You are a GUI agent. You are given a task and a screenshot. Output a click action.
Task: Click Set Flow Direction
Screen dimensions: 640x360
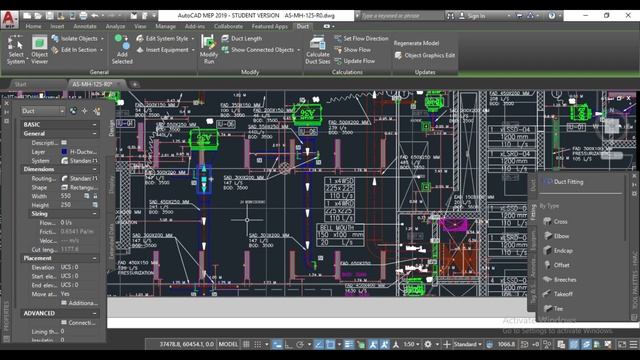point(361,38)
